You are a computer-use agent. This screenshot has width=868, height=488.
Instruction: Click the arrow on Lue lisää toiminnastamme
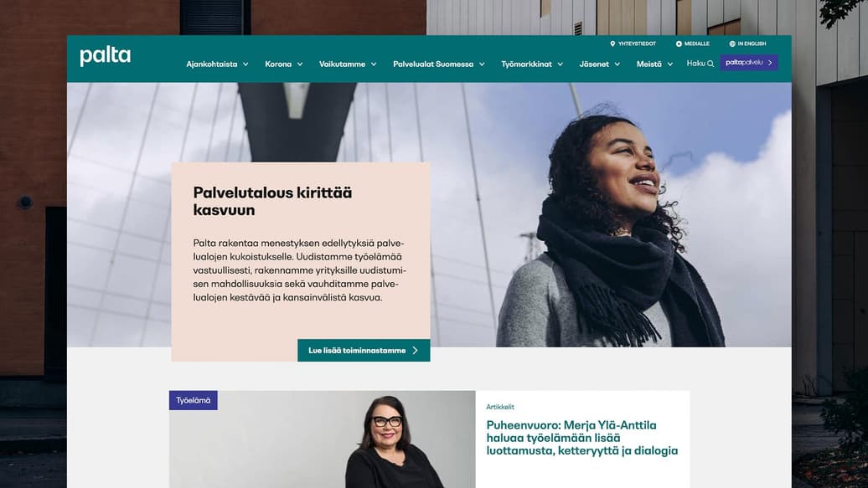click(416, 350)
